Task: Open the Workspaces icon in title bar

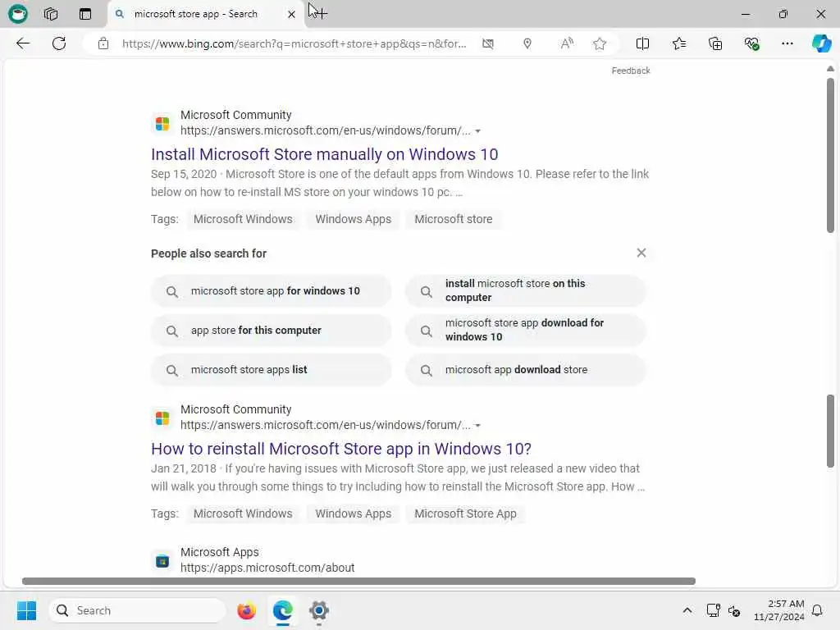Action: tap(51, 14)
